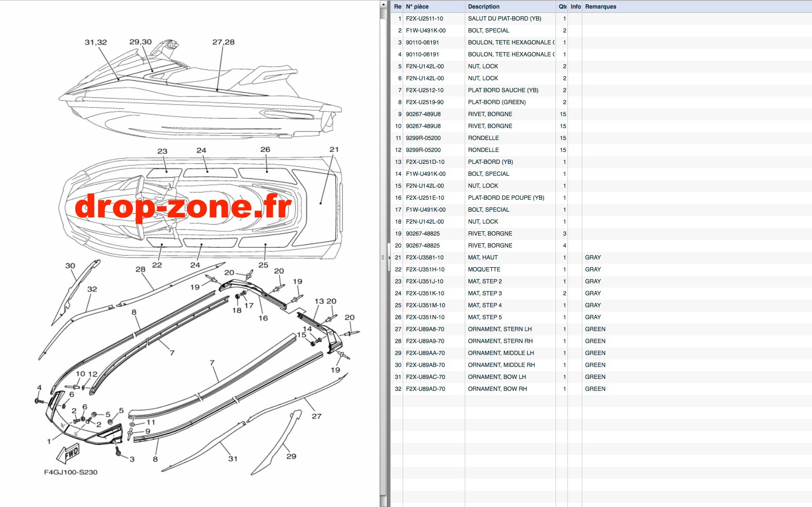
Task: Click GREEN remark for ORNAMENT, BOW RH
Action: click(x=595, y=389)
